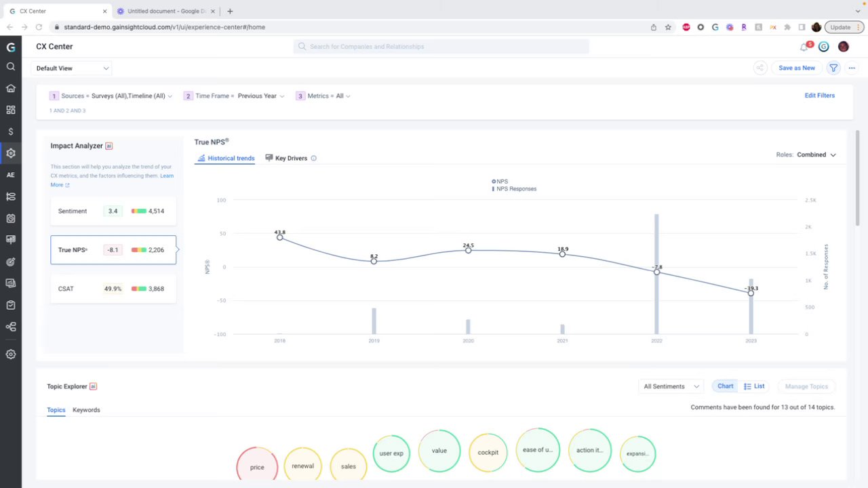This screenshot has height=488, width=868.
Task: Open the sidebar search magnifier icon
Action: click(x=11, y=66)
